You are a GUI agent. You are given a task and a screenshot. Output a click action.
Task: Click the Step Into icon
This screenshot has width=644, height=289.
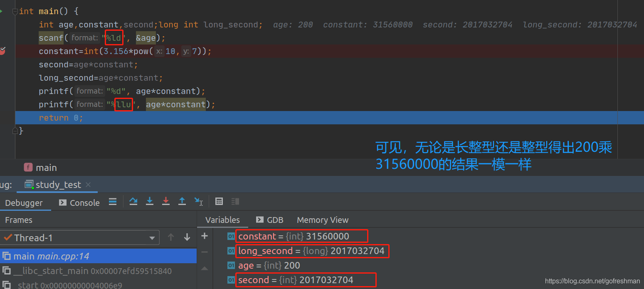click(150, 201)
